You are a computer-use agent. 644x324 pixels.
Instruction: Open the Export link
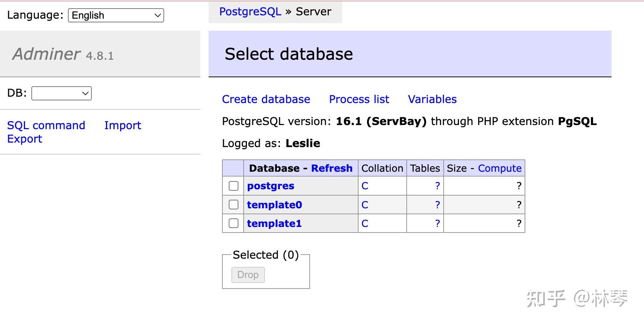[x=25, y=139]
